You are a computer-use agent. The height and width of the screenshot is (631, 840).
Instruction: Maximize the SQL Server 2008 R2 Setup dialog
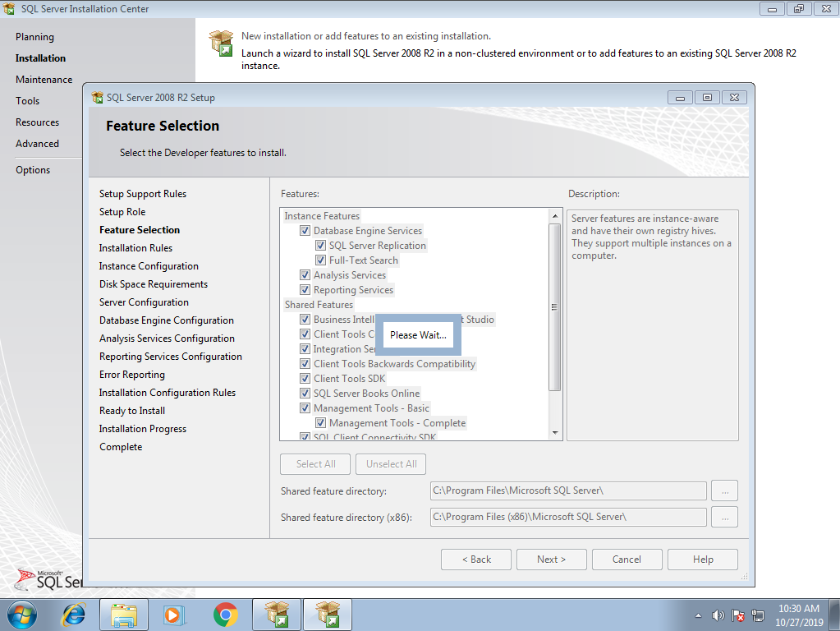point(707,98)
